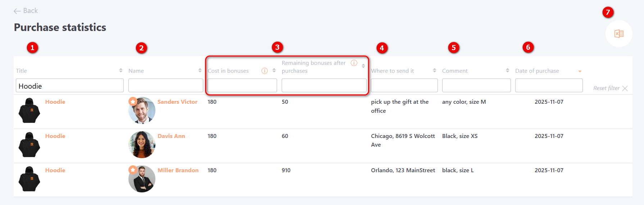644x205 pixels.
Task: Export statistics to Excel file icon
Action: pyautogui.click(x=619, y=34)
